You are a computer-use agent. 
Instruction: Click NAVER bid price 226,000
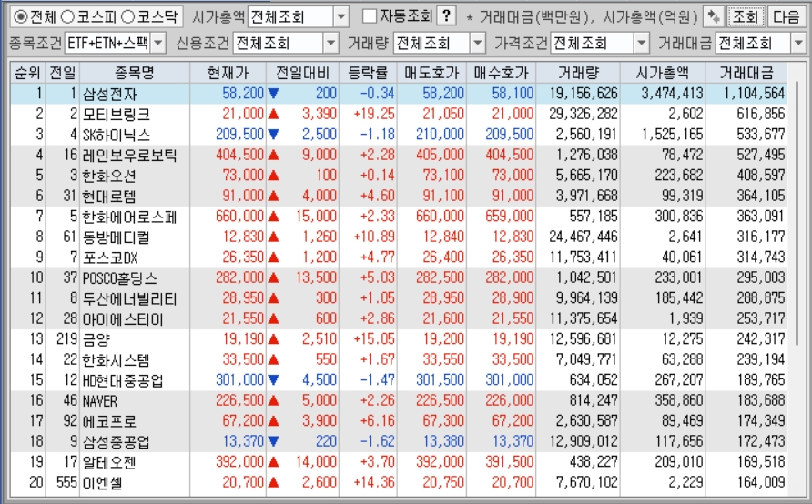(509, 400)
